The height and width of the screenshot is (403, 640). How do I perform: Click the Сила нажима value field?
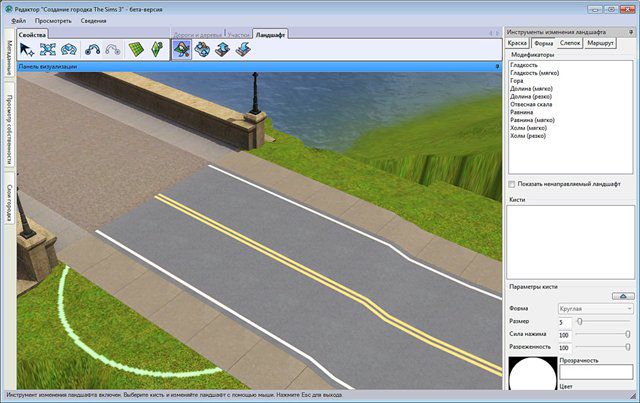point(563,333)
